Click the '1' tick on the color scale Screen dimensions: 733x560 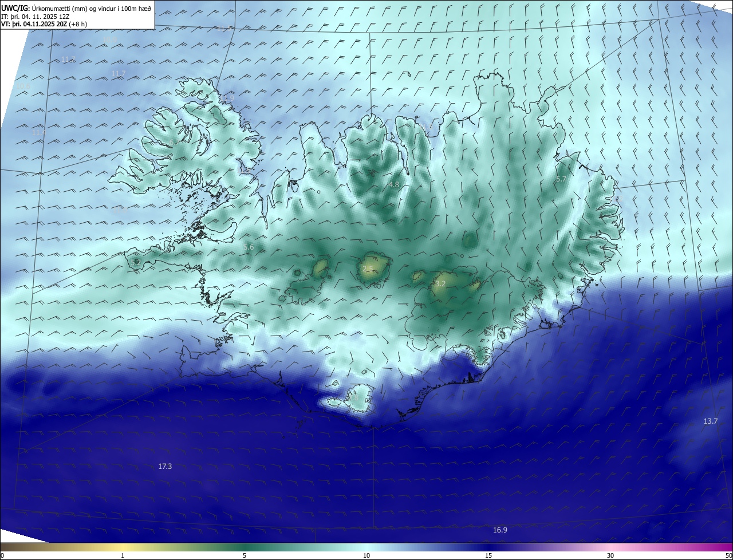point(123,556)
